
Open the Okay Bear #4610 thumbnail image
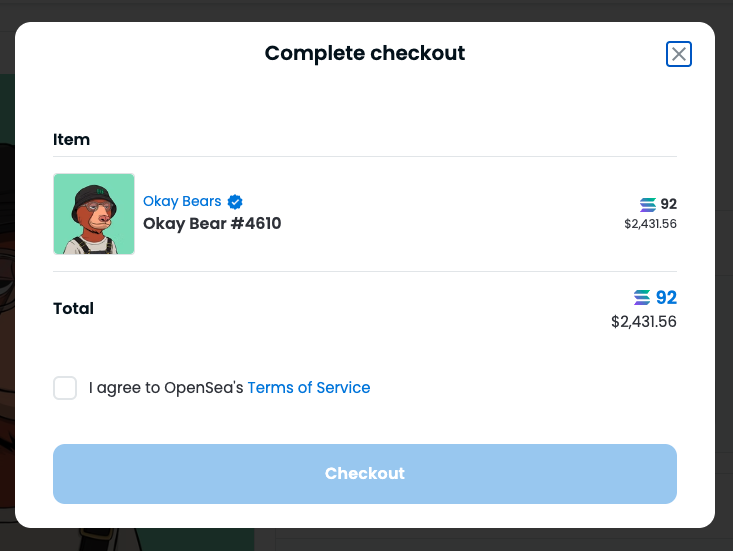[x=94, y=214]
